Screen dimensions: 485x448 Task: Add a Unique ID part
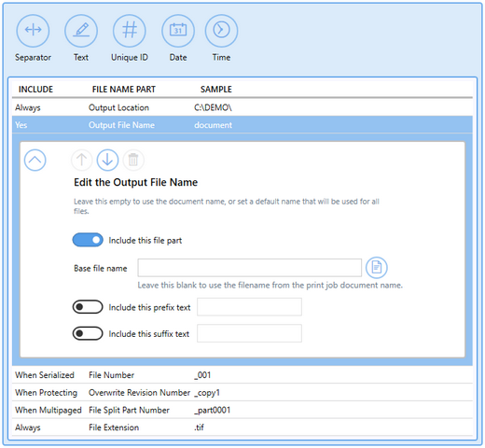[x=130, y=31]
